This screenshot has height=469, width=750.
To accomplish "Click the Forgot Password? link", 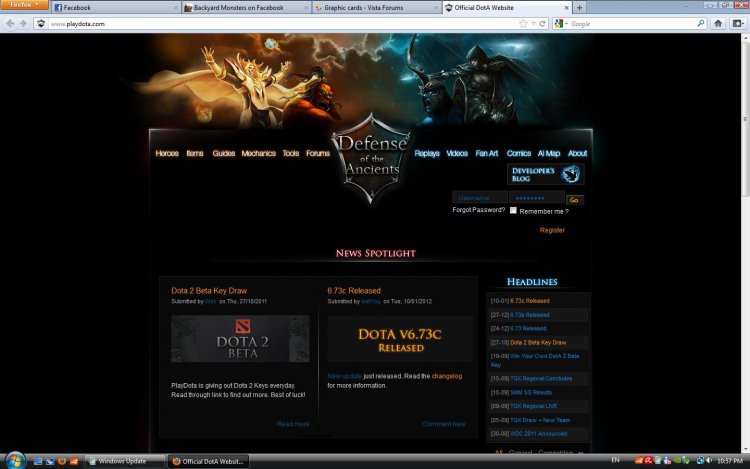I will point(478,210).
